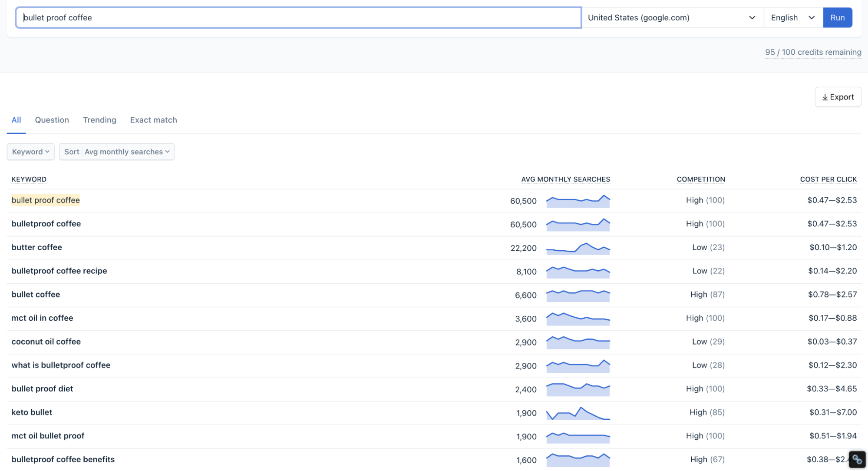This screenshot has height=471, width=868.
Task: Expand the English language dropdown
Action: click(x=792, y=18)
